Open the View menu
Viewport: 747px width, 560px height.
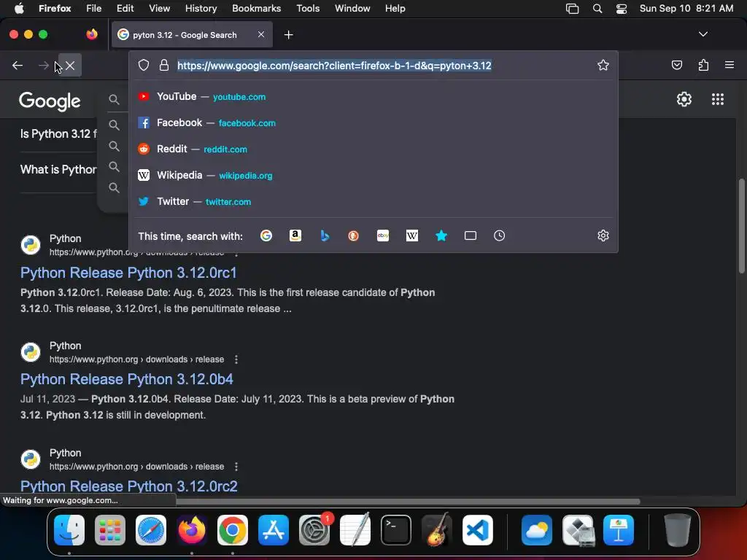point(159,9)
